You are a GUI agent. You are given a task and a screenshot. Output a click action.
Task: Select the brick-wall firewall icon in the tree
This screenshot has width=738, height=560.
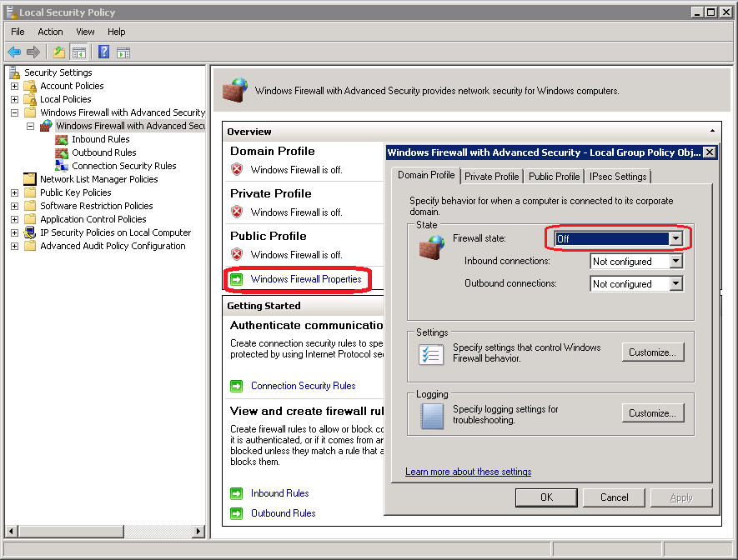[x=45, y=125]
